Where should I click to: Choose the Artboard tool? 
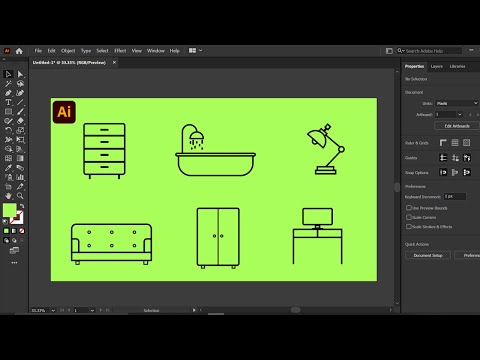(x=8, y=187)
